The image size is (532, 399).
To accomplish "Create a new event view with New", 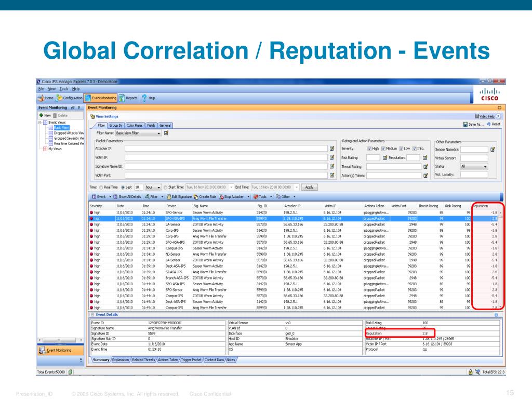I will (x=45, y=115).
